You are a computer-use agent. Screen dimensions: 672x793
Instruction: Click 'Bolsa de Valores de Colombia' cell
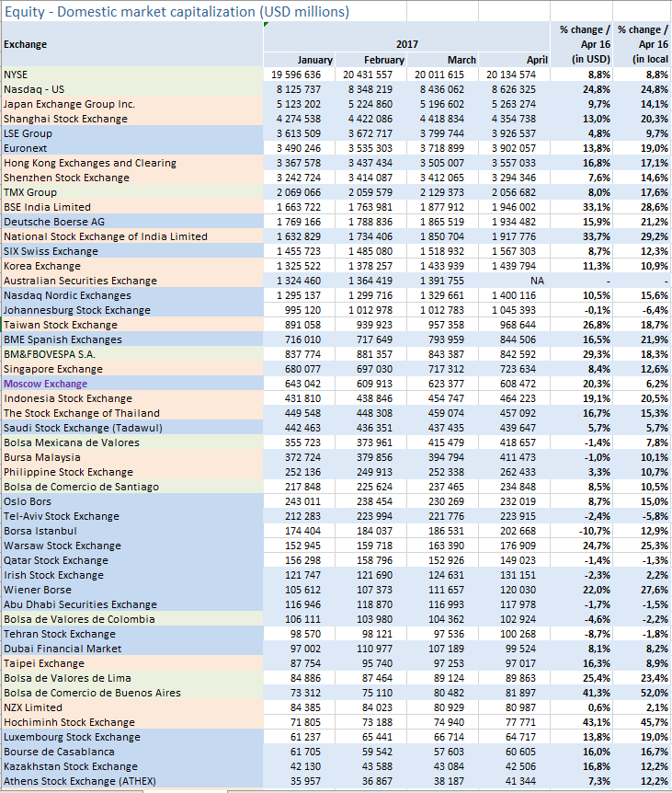click(x=132, y=618)
